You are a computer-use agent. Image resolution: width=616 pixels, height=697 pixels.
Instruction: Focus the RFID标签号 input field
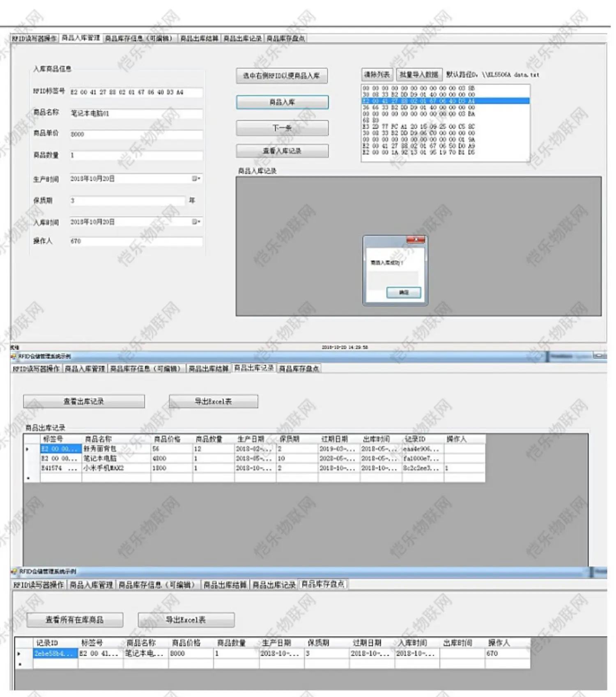coord(136,92)
